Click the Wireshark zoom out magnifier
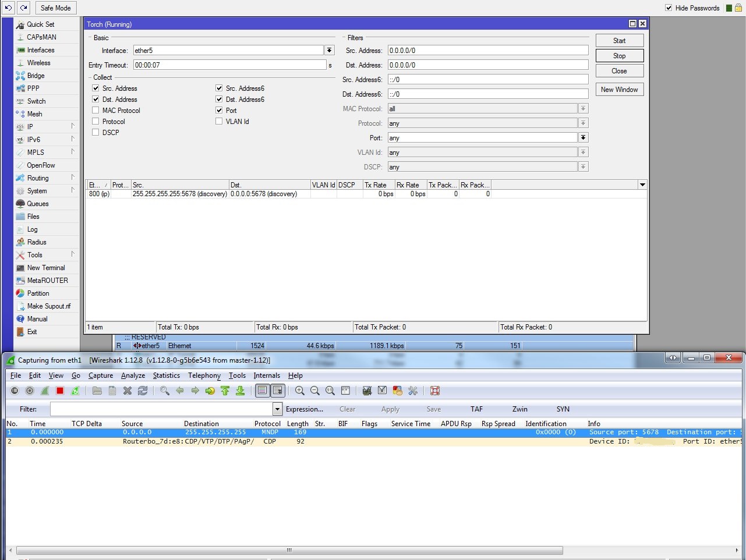The width and height of the screenshot is (746, 560). click(314, 391)
